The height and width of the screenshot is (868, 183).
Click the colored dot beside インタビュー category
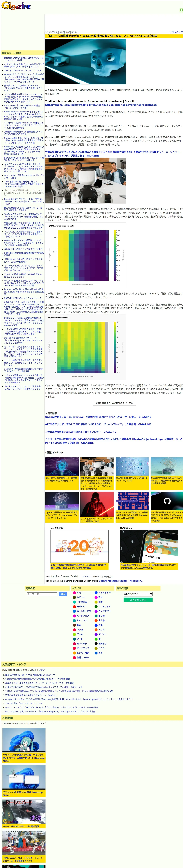coord(74,602)
